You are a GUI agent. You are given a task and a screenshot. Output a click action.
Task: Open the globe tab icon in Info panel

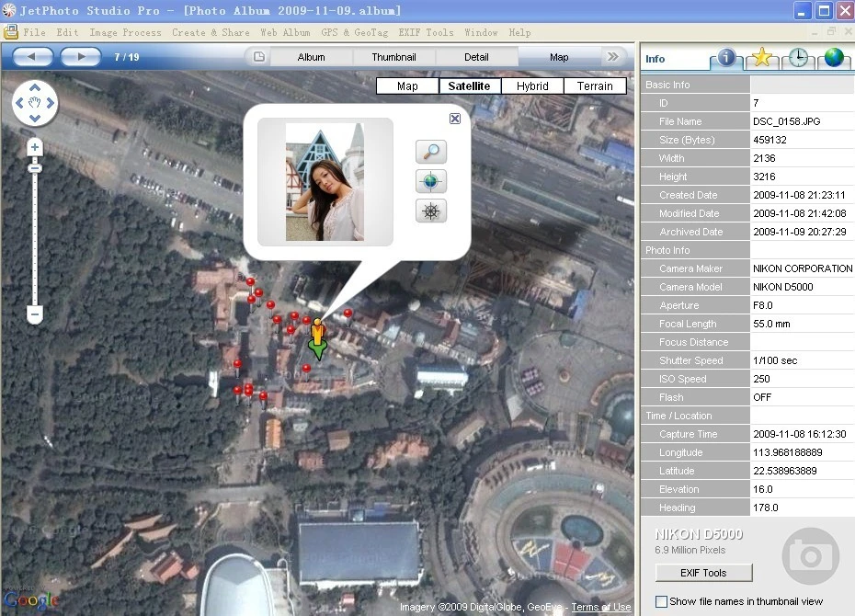[x=834, y=58]
